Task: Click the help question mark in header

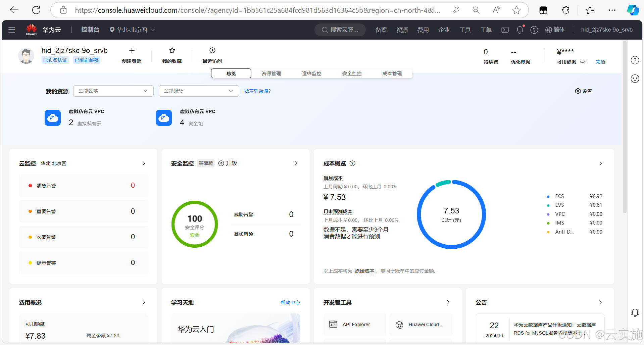Action: (534, 30)
